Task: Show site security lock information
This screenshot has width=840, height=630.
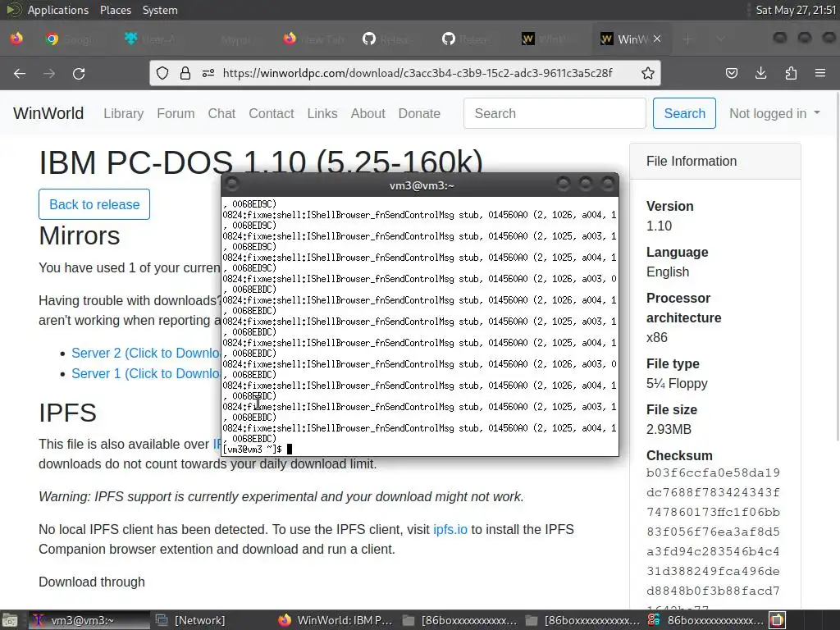Action: 185,73
